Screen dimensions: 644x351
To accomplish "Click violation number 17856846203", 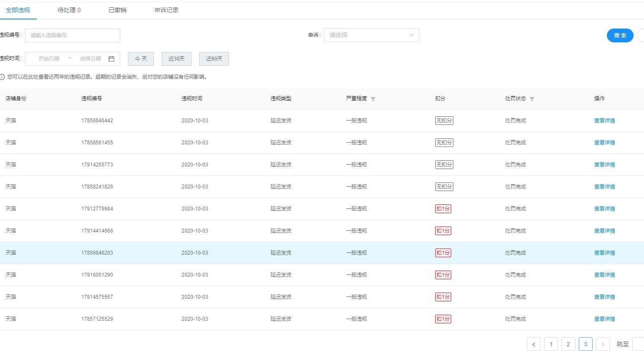I will (x=97, y=253).
